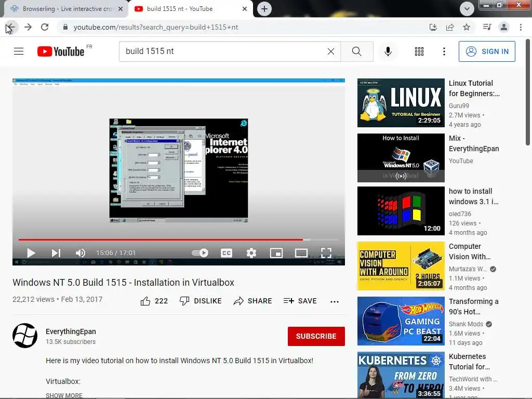The width and height of the screenshot is (532, 399).
Task: Expand description with SHOW MORE
Action: pyautogui.click(x=64, y=395)
